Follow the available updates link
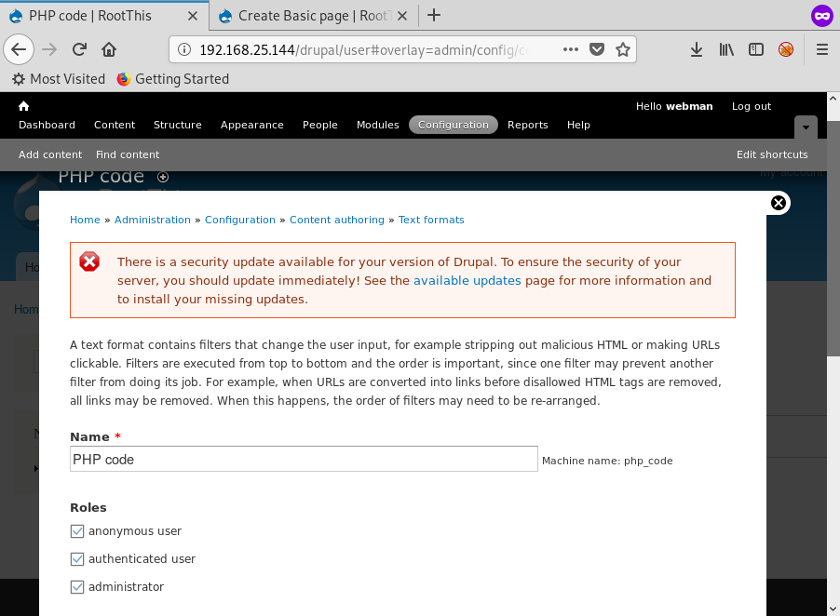The image size is (840, 616). click(x=467, y=280)
